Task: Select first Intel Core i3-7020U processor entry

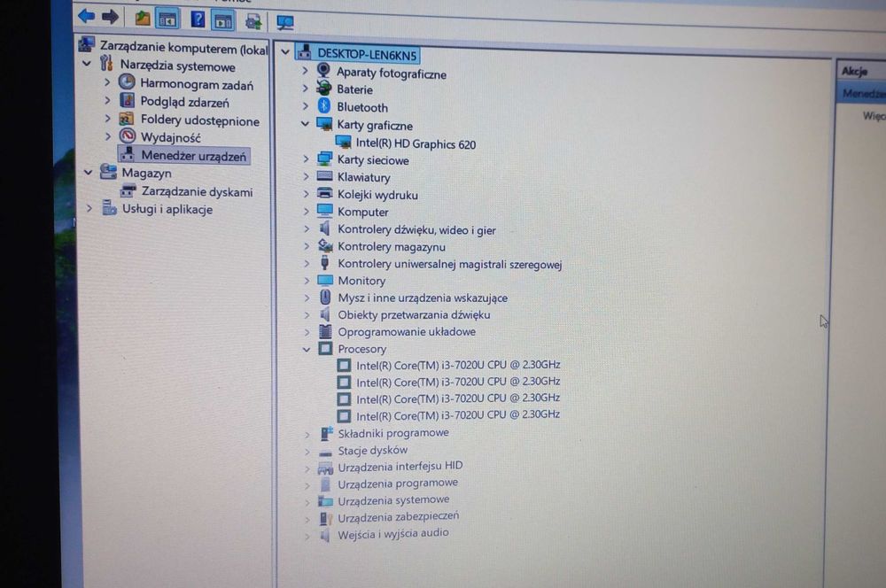Action: click(458, 365)
